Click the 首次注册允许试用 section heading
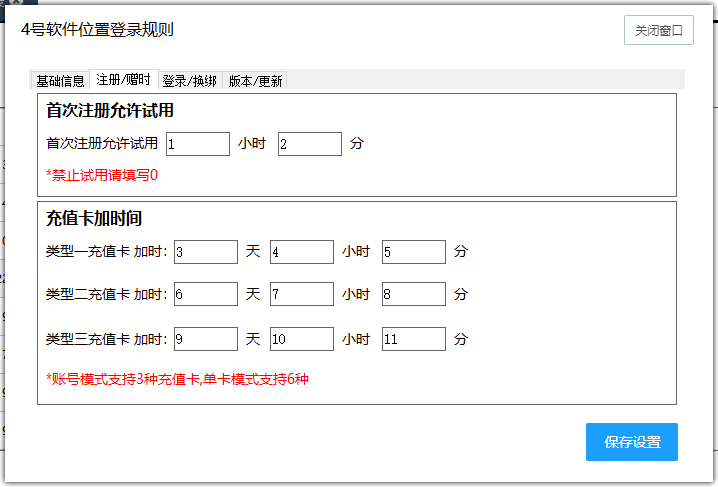Screen dimensions: 718x487 (110, 110)
